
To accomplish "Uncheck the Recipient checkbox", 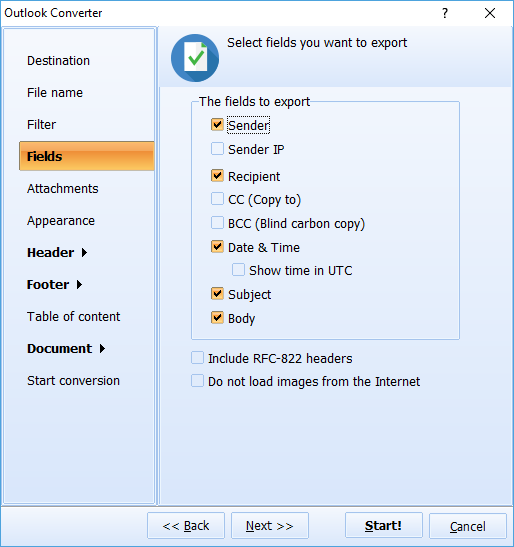I will [x=217, y=175].
